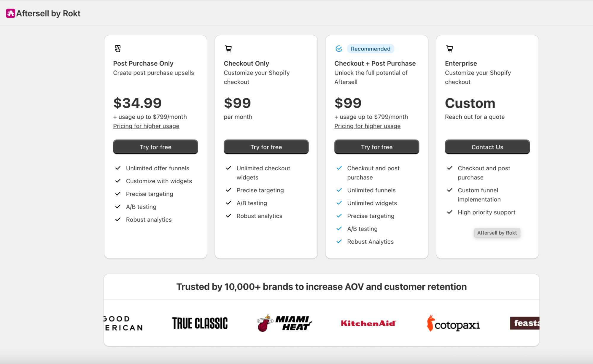Click the shopping cart icon above Checkout Only

pos(228,48)
